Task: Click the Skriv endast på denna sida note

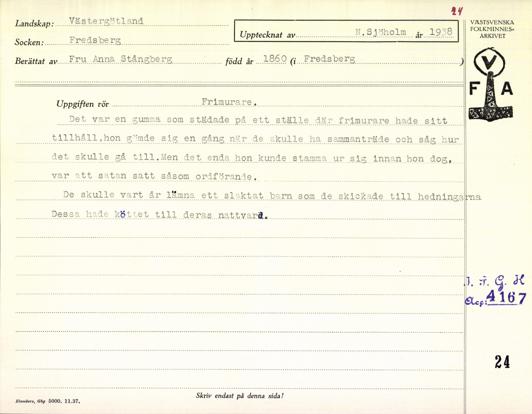Action: (239, 396)
